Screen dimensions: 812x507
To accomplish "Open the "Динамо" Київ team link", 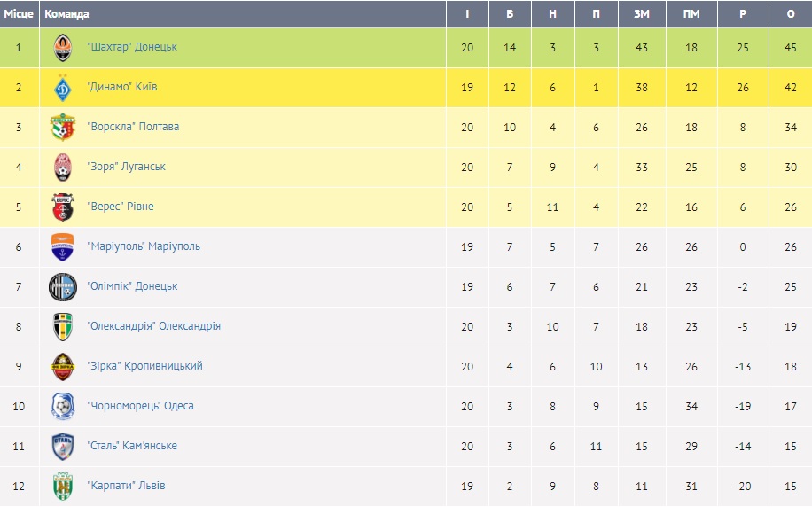I will click(122, 87).
